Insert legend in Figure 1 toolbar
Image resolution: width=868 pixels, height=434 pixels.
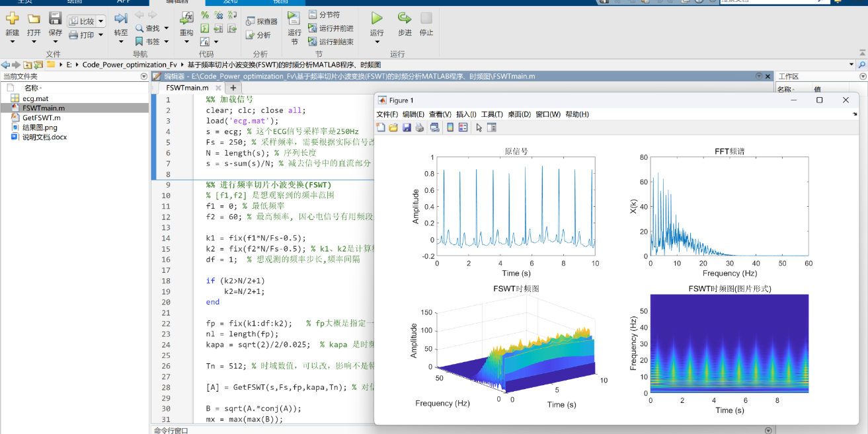463,127
